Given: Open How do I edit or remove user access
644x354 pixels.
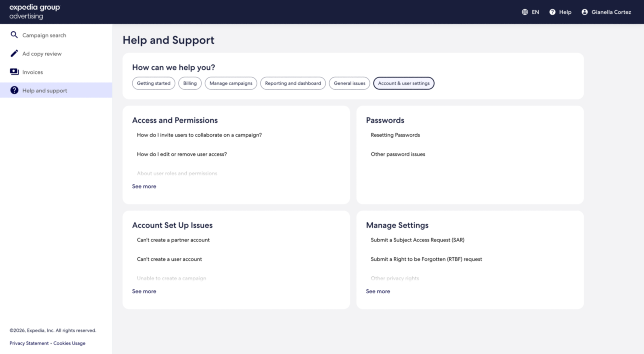Looking at the screenshot, I should tap(182, 154).
